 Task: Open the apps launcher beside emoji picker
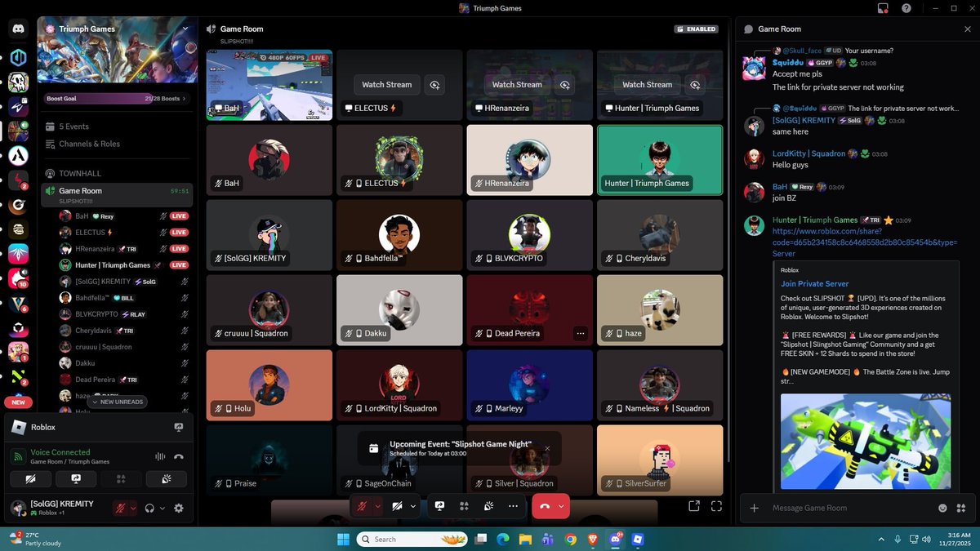click(x=960, y=508)
